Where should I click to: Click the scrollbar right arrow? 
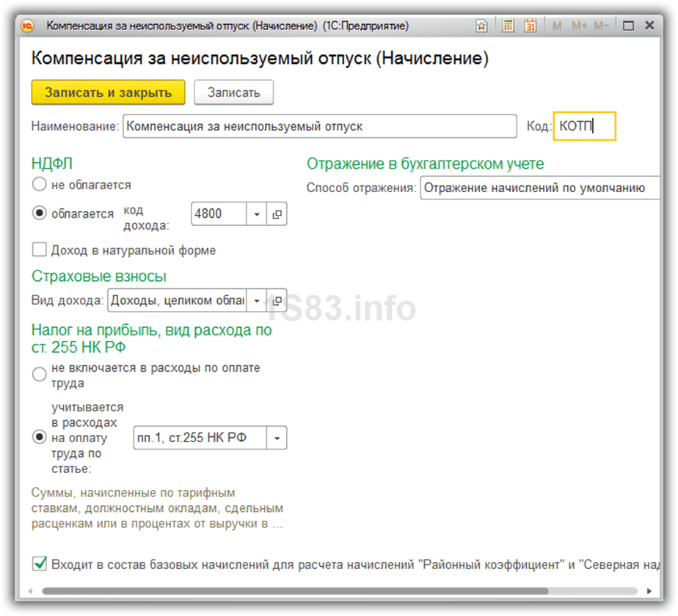pyautogui.click(x=649, y=591)
